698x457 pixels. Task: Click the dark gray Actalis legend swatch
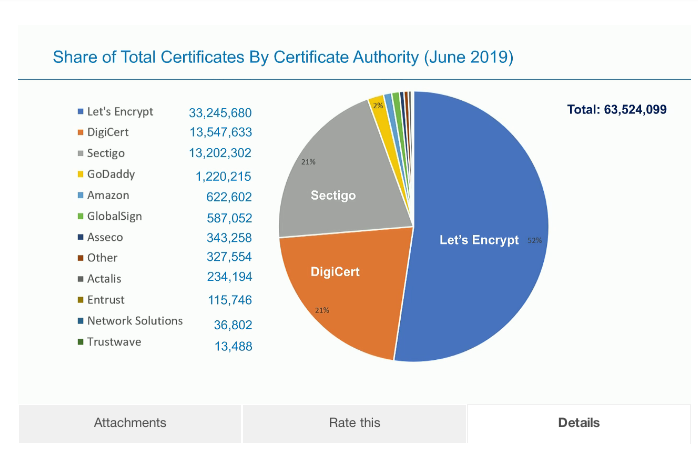pyautogui.click(x=81, y=279)
